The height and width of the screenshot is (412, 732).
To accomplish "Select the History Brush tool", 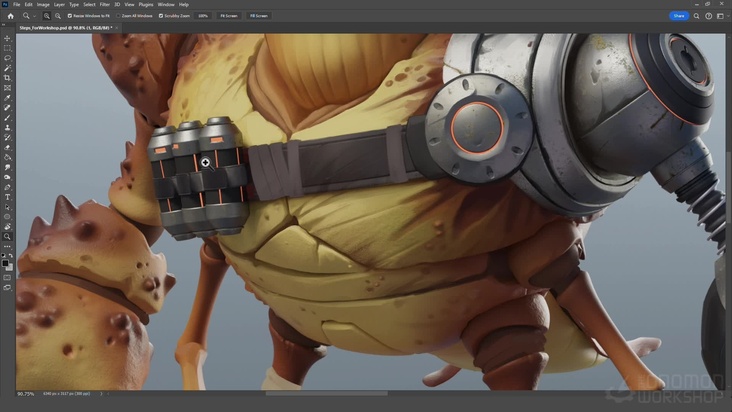I will (x=7, y=138).
